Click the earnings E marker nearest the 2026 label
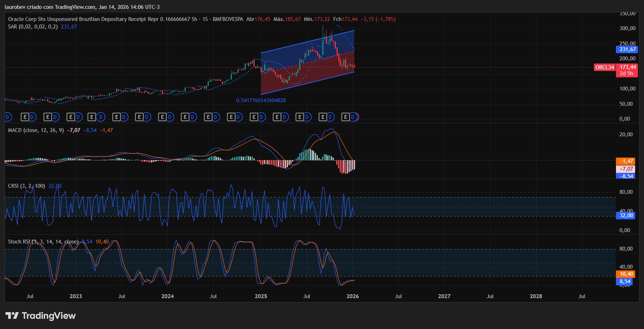The height and width of the screenshot is (329, 644). (x=345, y=117)
